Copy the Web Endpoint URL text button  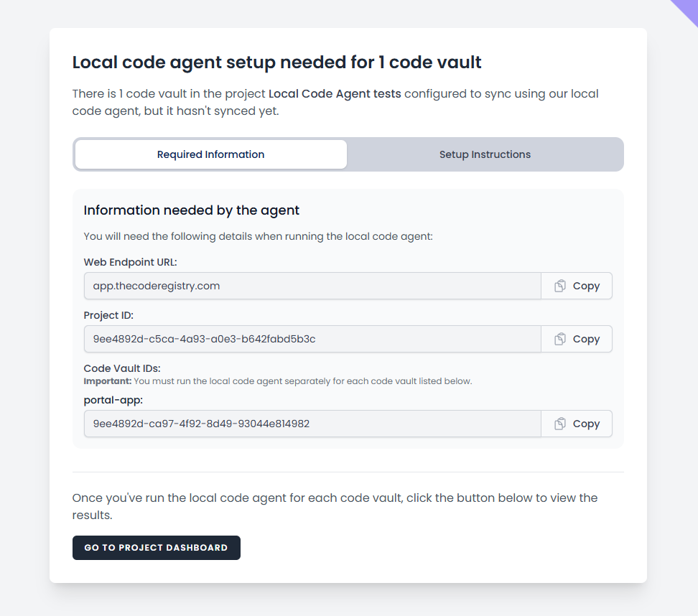point(577,286)
